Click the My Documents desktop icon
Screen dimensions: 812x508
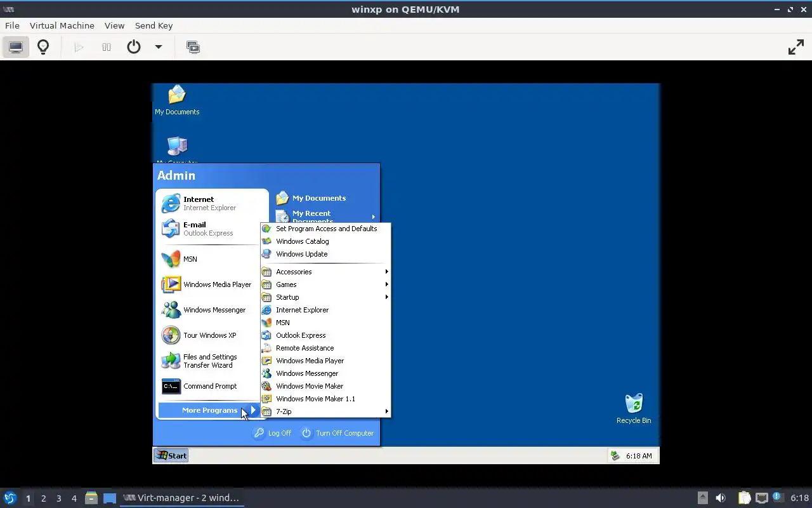tap(177, 100)
